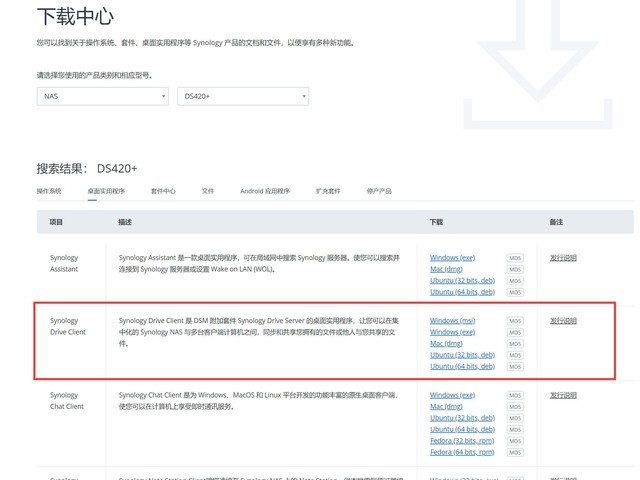Download Chat Client Fedora 64 bits rpm
Viewport: 640px width, 480px height.
462,452
